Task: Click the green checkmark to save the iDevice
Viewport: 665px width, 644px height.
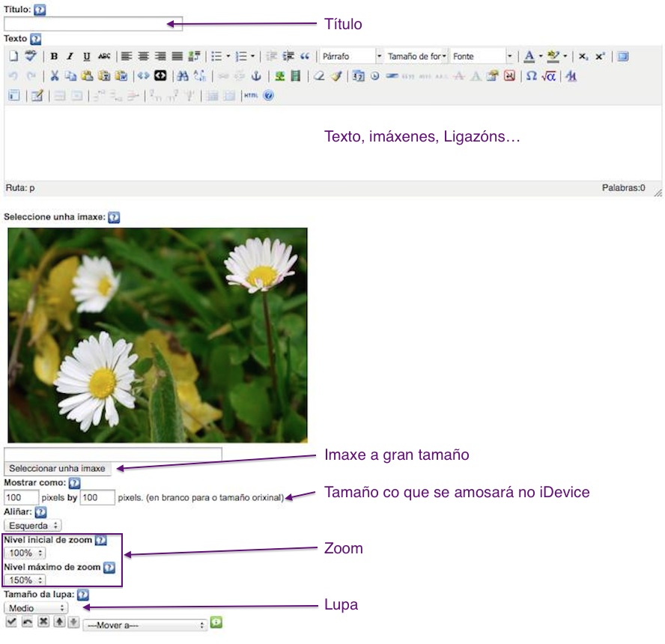Action: [x=11, y=622]
